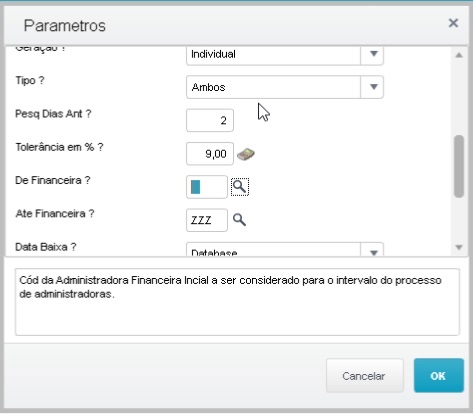Expand the Geração dropdown showing Individual
473x414 pixels.
pos(372,55)
